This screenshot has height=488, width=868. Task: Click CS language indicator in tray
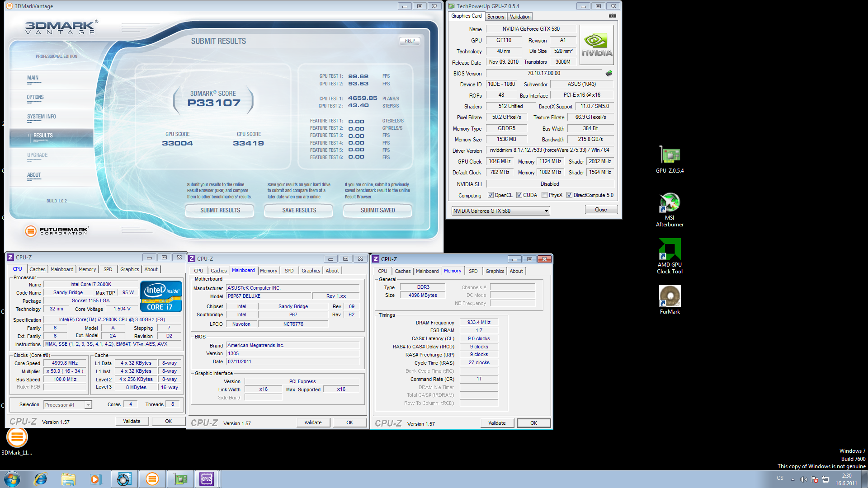tap(780, 478)
